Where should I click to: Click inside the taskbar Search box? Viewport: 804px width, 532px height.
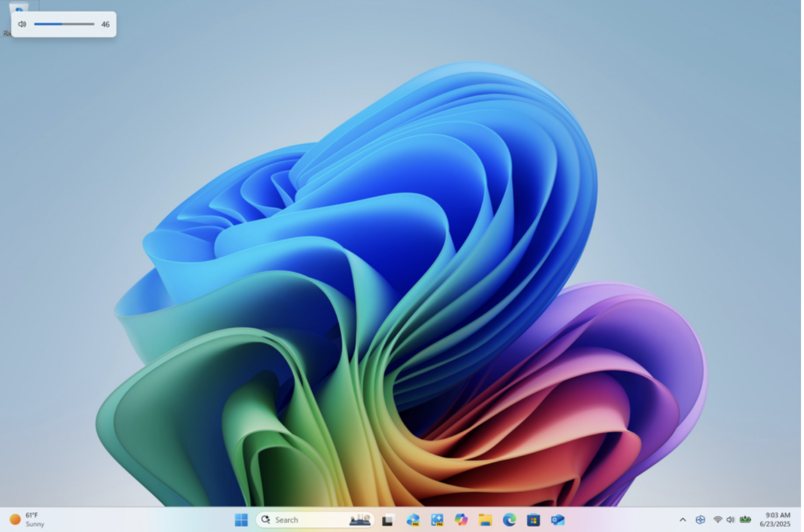(303, 519)
